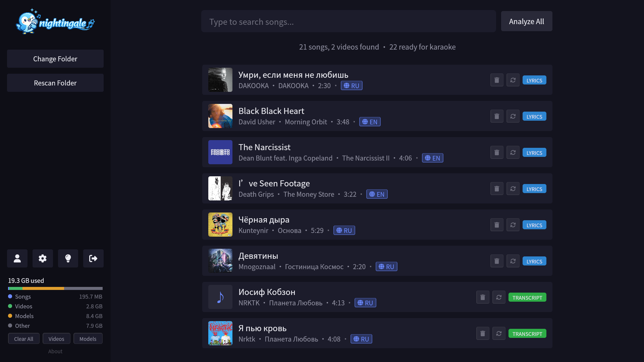The height and width of the screenshot is (362, 644).
Task: Toggle the EN badge on "The Narcissist"
Action: pyautogui.click(x=433, y=158)
